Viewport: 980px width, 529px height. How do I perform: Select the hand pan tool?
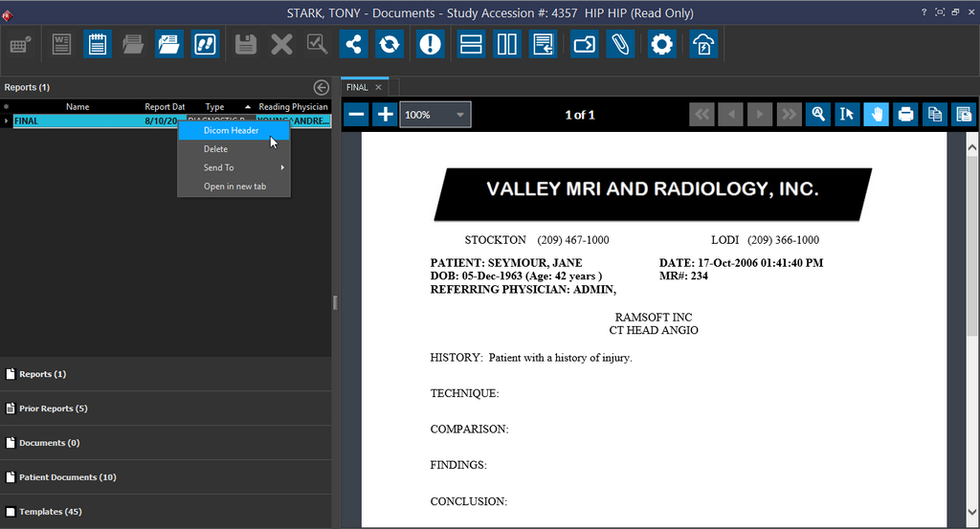coord(876,115)
